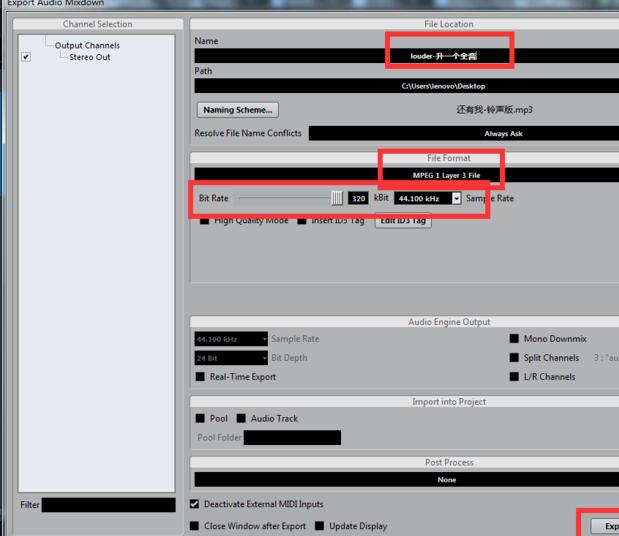The width and height of the screenshot is (619, 536).
Task: Uncheck Deactivate External MIDI Inputs
Action: click(x=195, y=505)
